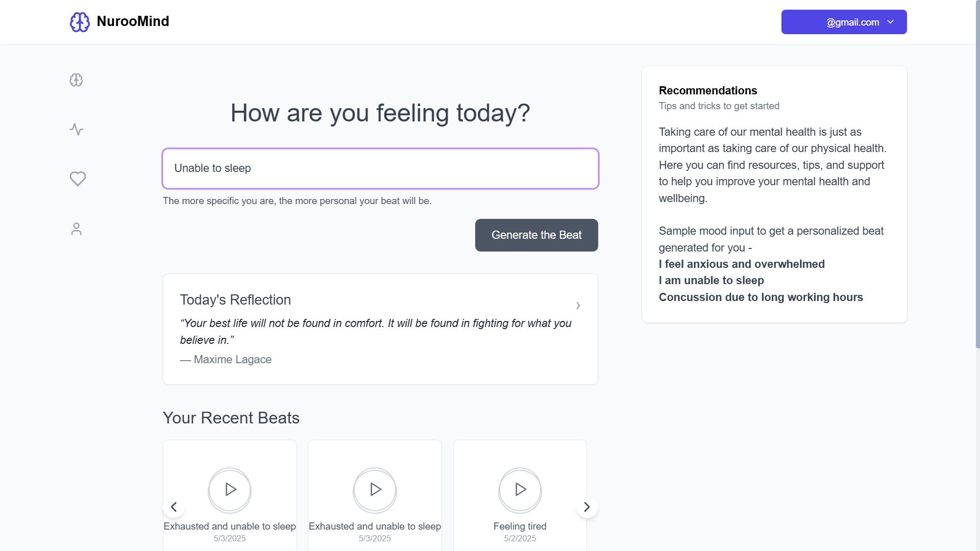Click the I feel anxious and overwhelmed sample
980x551 pixels.
coord(742,264)
